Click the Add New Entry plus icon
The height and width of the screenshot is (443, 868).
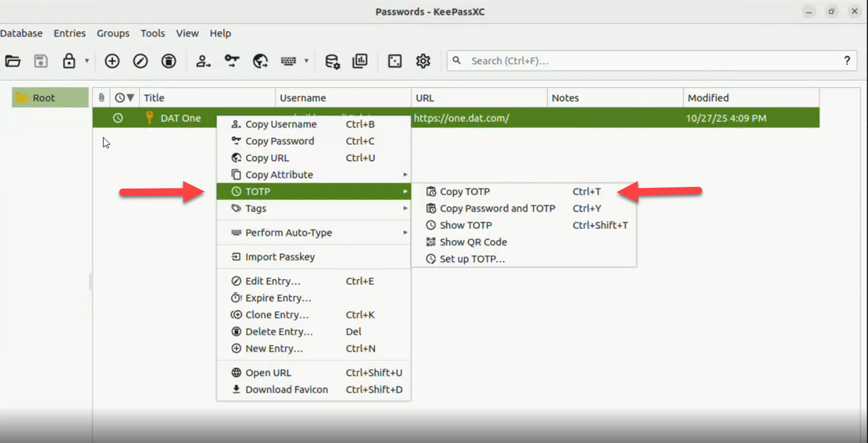tap(112, 61)
